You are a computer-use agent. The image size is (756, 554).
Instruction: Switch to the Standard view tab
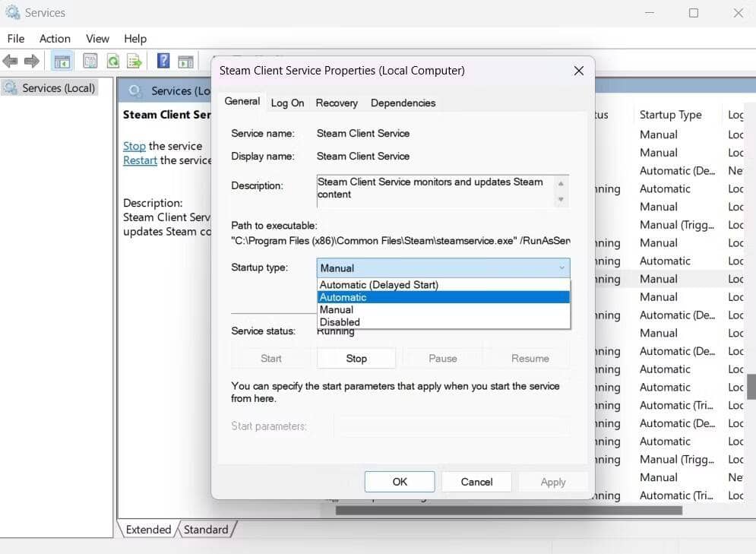coord(206,530)
